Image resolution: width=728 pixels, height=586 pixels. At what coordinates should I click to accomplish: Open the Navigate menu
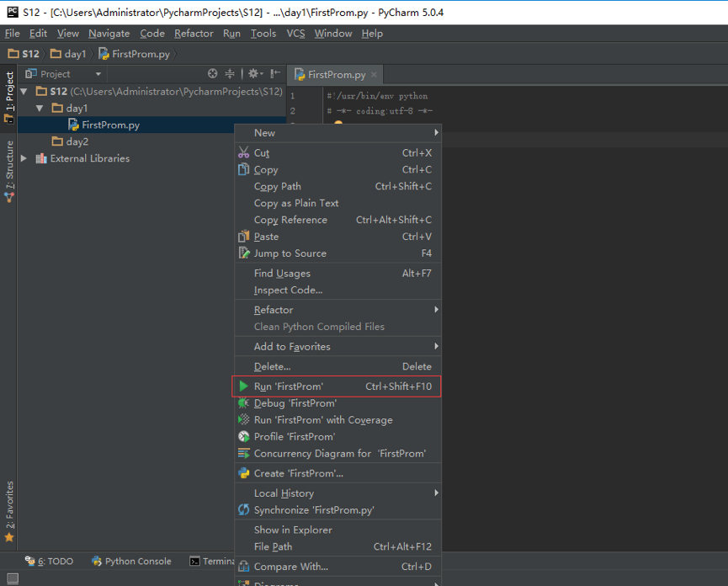[x=109, y=34]
